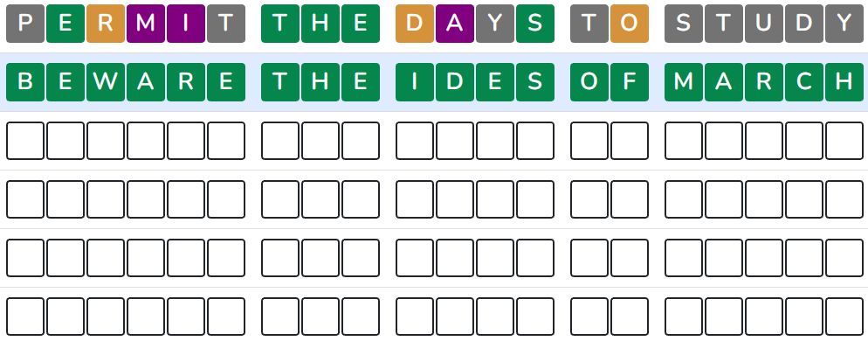This screenshot has width=868, height=341.
Task: Tap the purple I tile in PERMIT
Action: (186, 24)
